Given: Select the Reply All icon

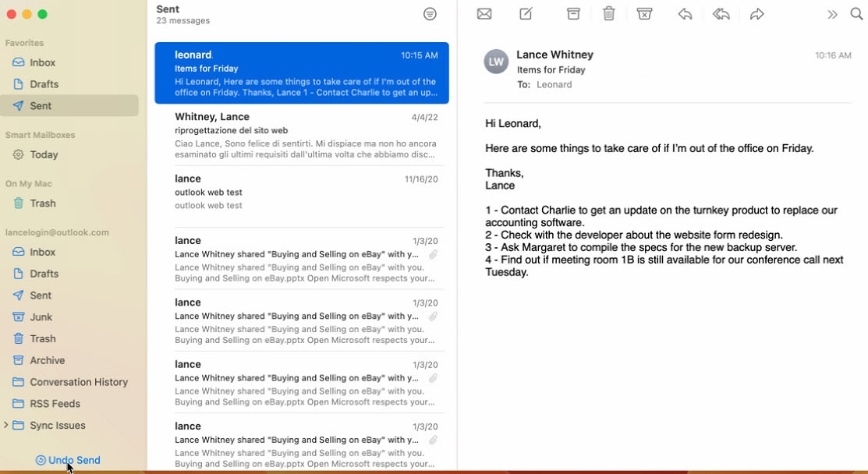Looking at the screenshot, I should click(721, 13).
